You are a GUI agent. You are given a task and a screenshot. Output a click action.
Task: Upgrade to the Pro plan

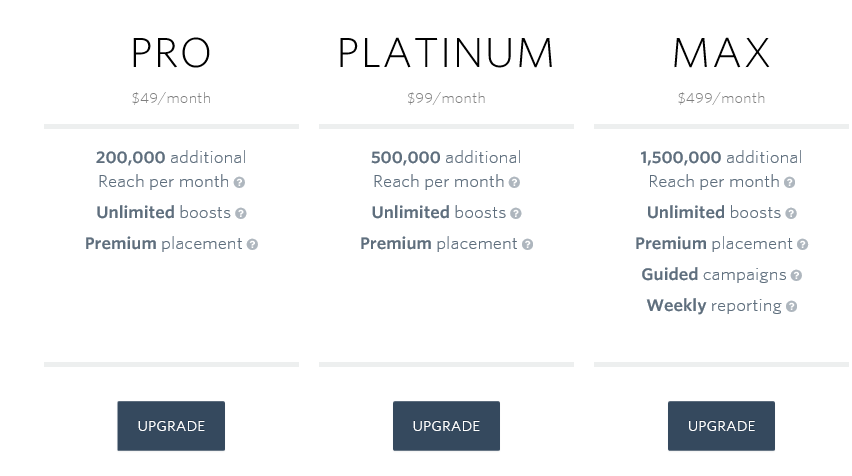[x=171, y=426]
